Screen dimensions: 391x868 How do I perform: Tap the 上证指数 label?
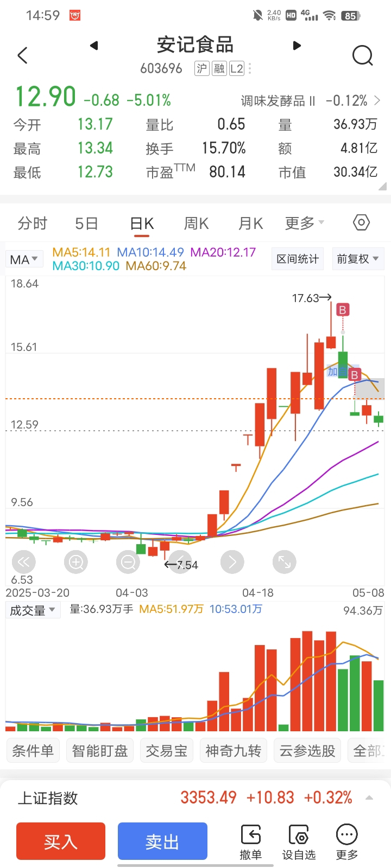pos(48,798)
